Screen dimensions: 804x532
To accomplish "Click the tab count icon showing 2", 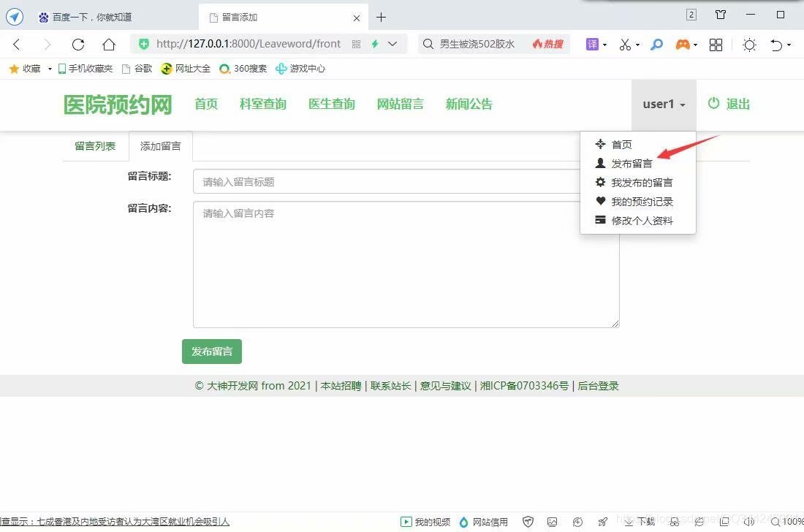I will (691, 15).
